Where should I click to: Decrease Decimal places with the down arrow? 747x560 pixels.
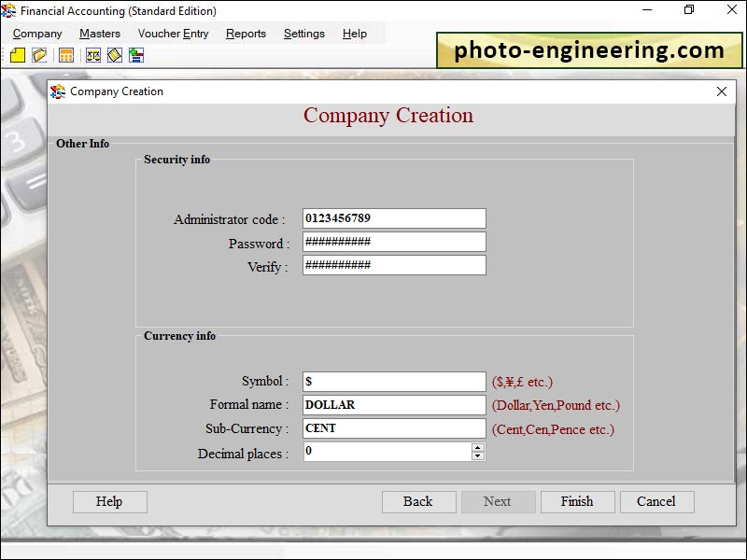pyautogui.click(x=476, y=457)
